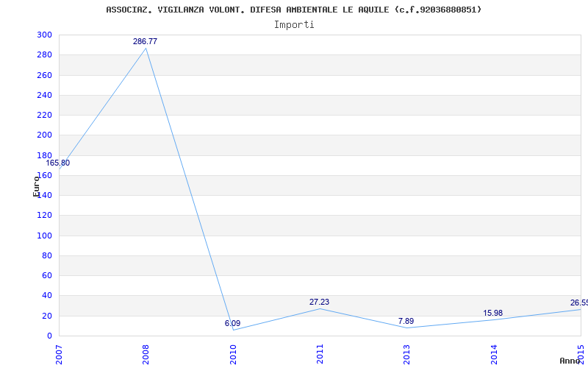Click the 2007 x-axis year label

[59, 355]
